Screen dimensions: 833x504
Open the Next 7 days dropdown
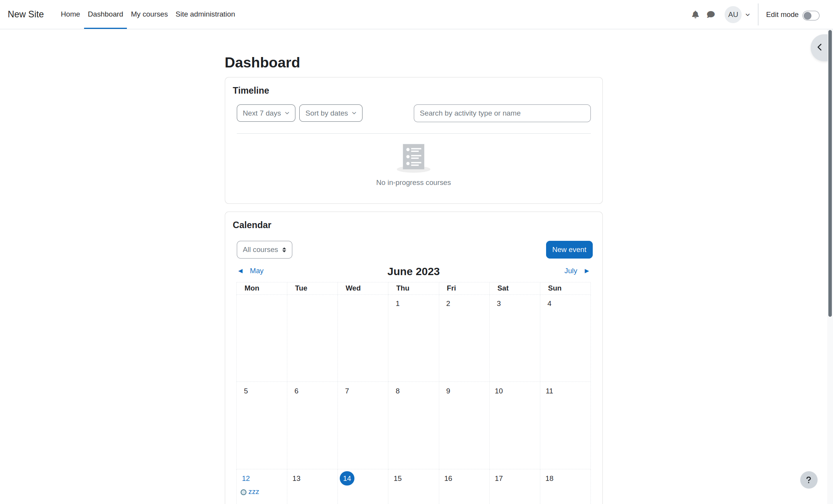coord(266,113)
